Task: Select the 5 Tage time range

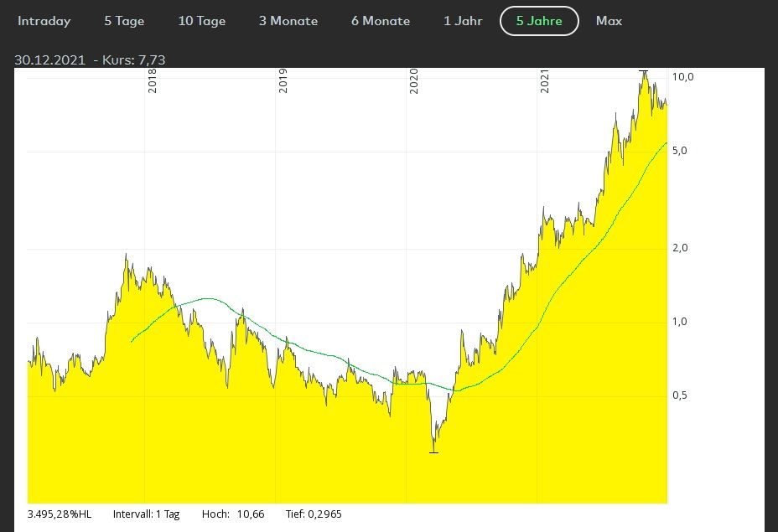Action: (124, 21)
